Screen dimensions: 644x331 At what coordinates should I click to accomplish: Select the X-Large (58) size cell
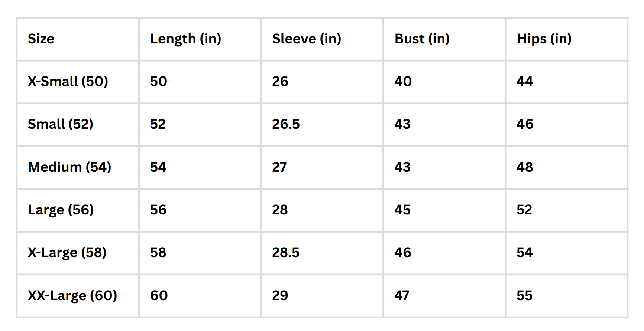click(67, 253)
